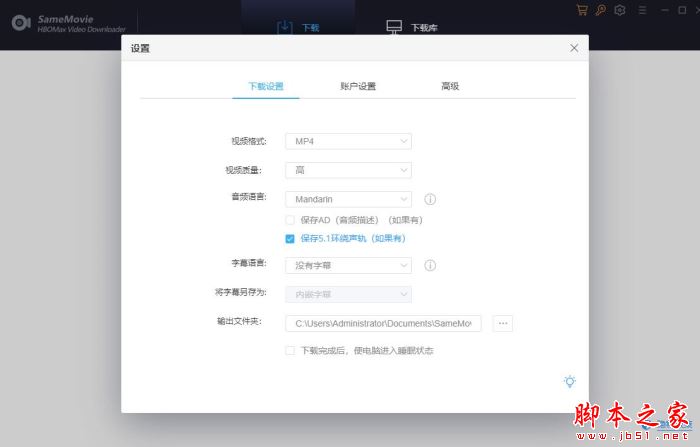This screenshot has width=700, height=447.
Task: Open the save subtitles as dropdown
Action: [x=348, y=295]
